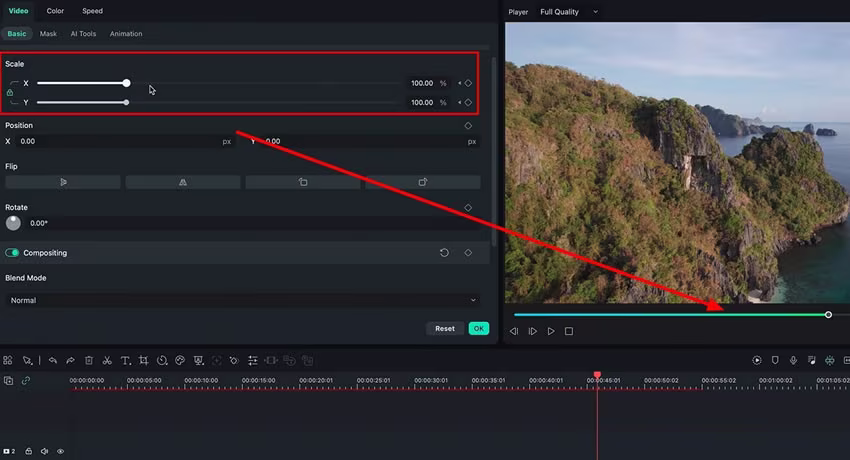Click the Reset button

tap(445, 328)
